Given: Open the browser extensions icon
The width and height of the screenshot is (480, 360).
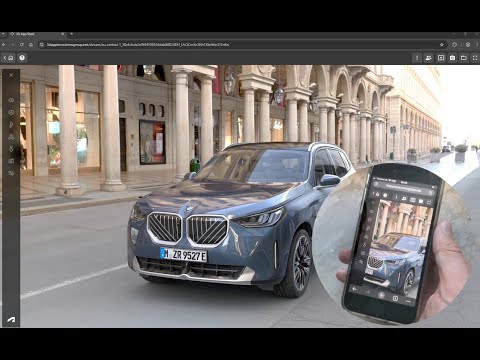Looking at the screenshot, I should [x=454, y=44].
